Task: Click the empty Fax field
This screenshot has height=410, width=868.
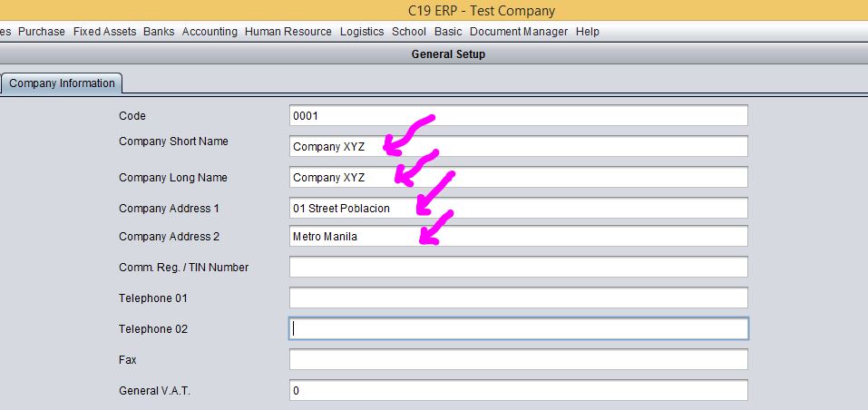Action: [518, 359]
